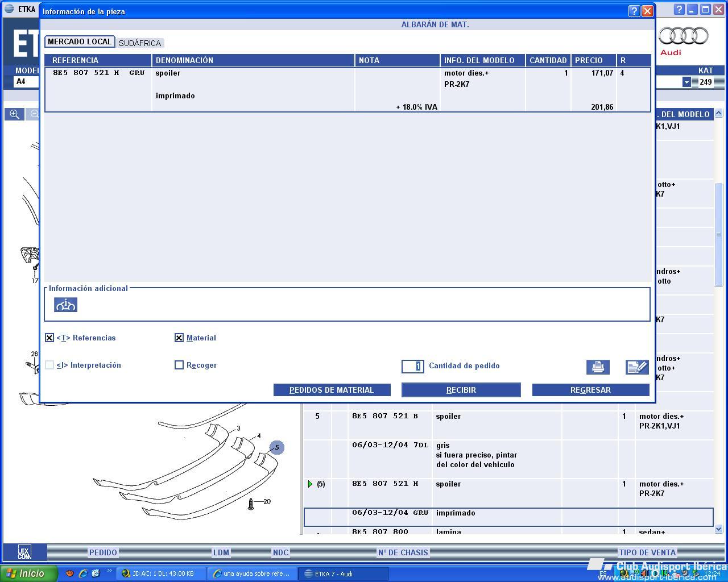Click the A4 model field
Viewport: 728px width, 582px height.
(26, 82)
